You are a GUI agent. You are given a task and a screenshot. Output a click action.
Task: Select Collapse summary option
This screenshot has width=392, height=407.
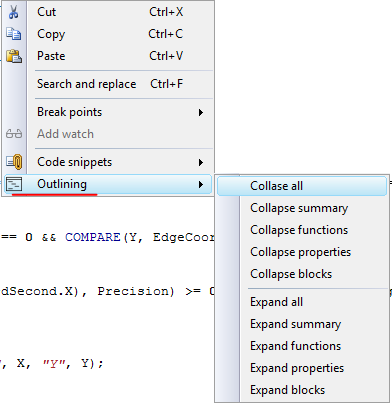click(x=302, y=208)
